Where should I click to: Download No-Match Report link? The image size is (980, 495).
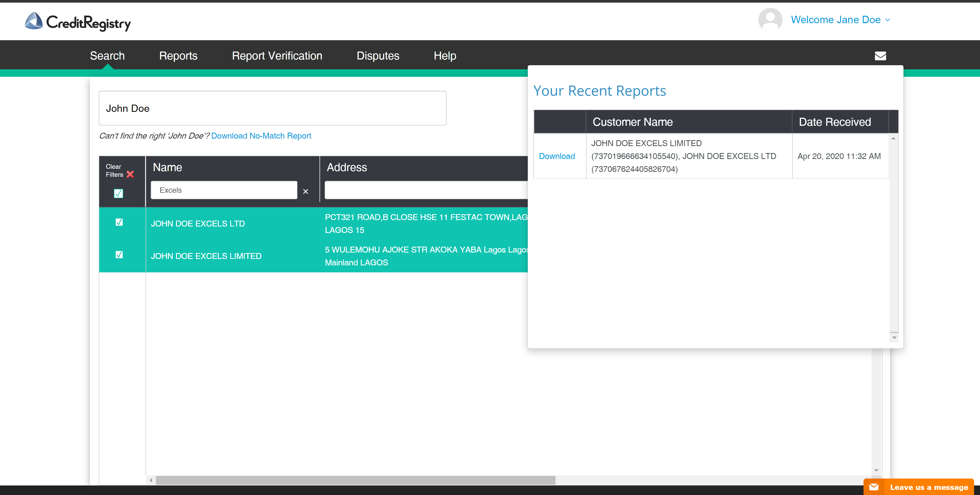point(261,136)
